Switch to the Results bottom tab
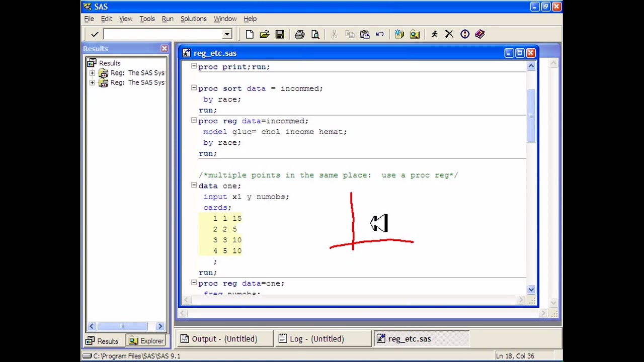The width and height of the screenshot is (644, 362). (x=102, y=341)
